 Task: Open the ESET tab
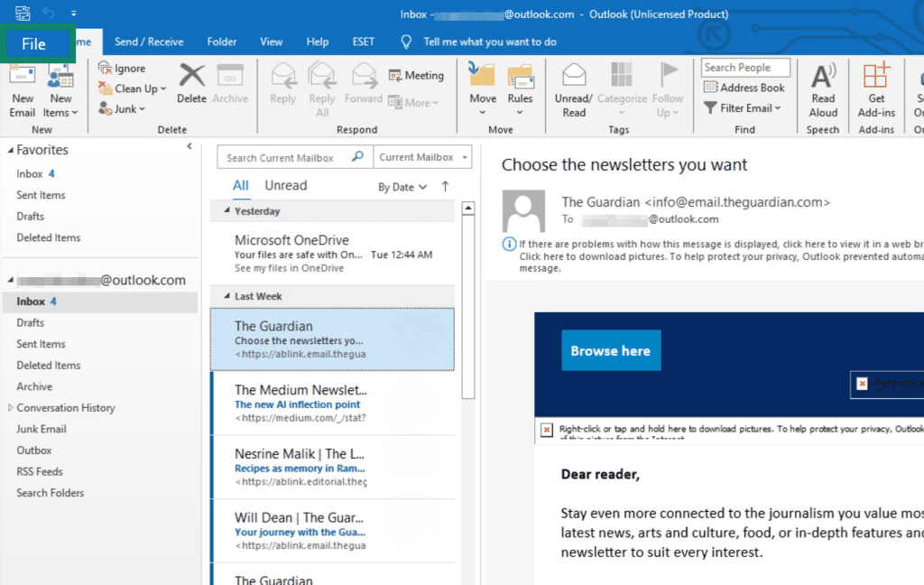[363, 42]
